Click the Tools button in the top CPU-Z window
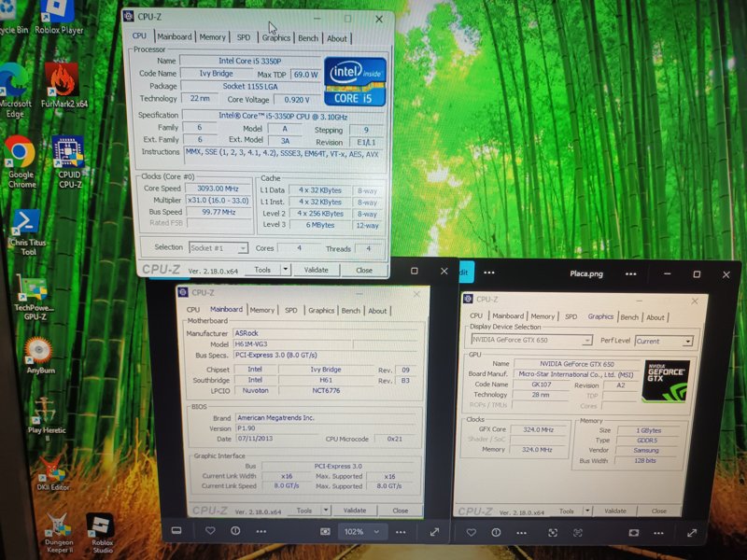 coord(262,270)
